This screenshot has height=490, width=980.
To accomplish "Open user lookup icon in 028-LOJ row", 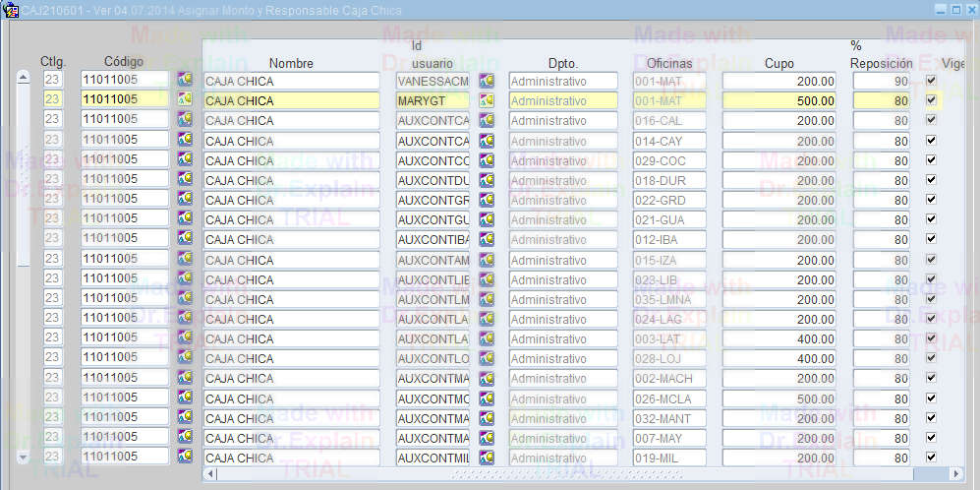I will pyautogui.click(x=487, y=358).
